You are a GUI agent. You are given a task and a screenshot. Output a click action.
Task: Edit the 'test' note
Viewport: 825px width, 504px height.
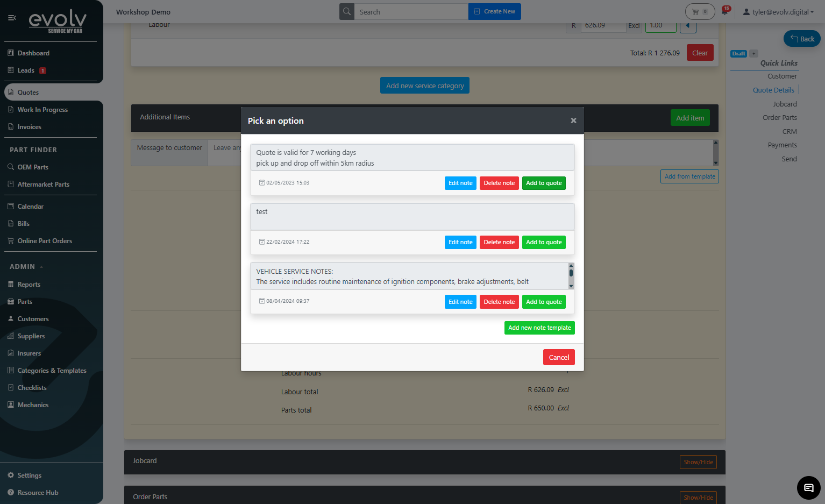coord(460,242)
